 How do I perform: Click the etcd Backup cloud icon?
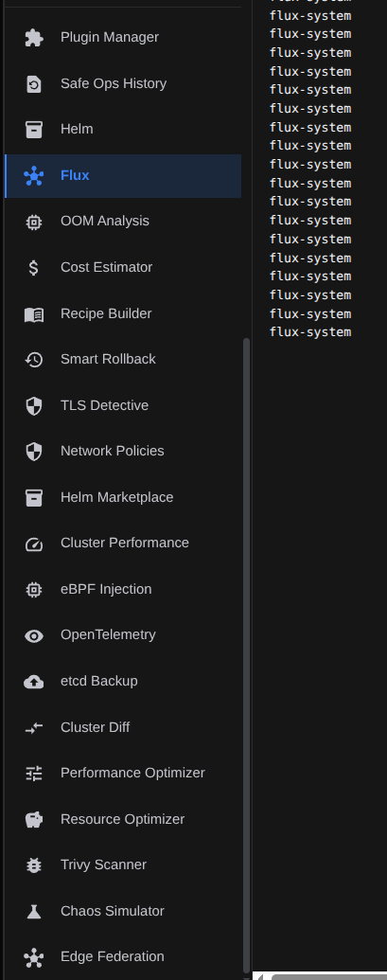34,681
